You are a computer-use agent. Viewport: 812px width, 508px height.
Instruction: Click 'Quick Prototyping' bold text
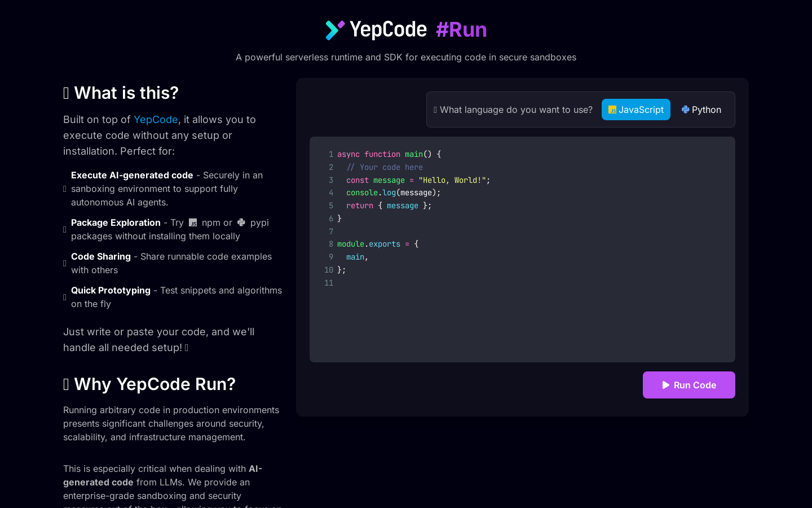pyautogui.click(x=111, y=291)
